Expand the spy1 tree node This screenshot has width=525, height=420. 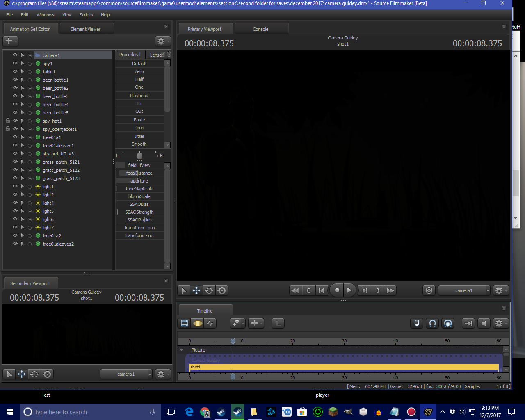pos(30,64)
